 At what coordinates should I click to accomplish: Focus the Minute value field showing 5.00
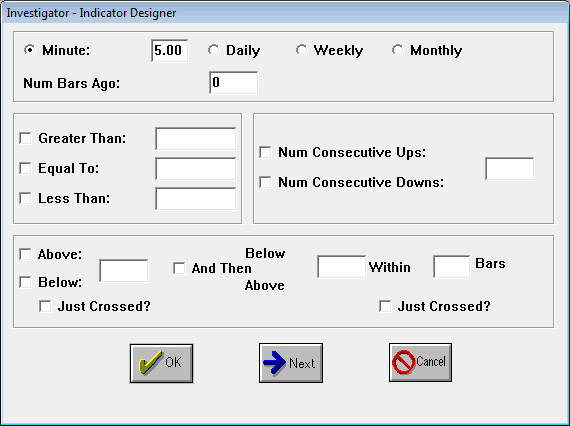[x=170, y=51]
